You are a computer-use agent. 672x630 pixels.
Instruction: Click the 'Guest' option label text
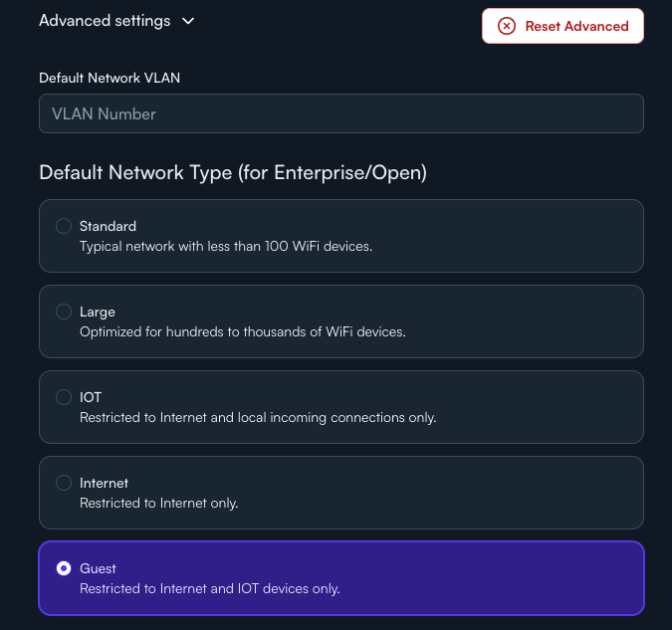tap(98, 568)
